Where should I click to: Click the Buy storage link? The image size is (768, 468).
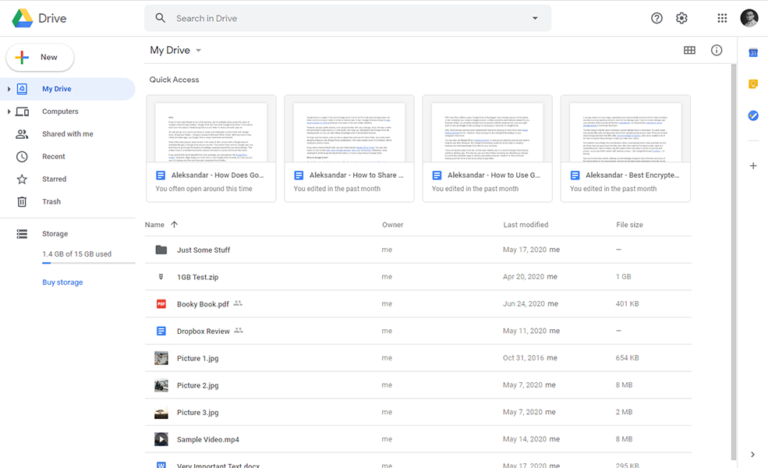click(x=62, y=282)
